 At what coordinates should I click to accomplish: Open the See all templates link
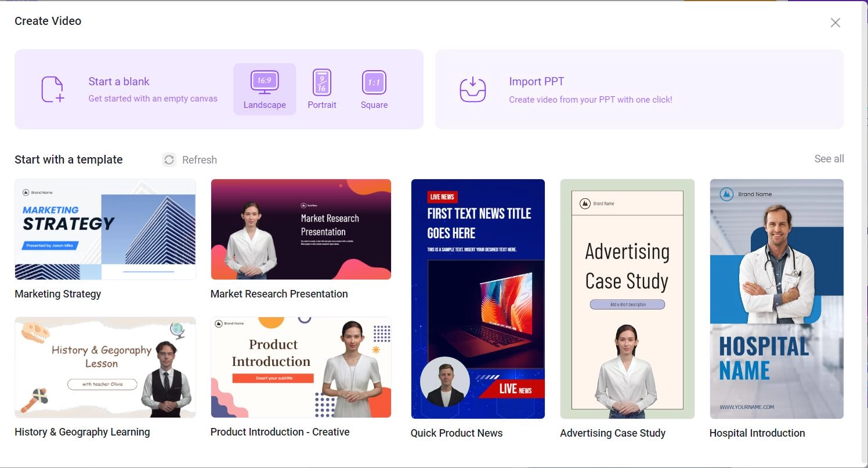(x=829, y=159)
